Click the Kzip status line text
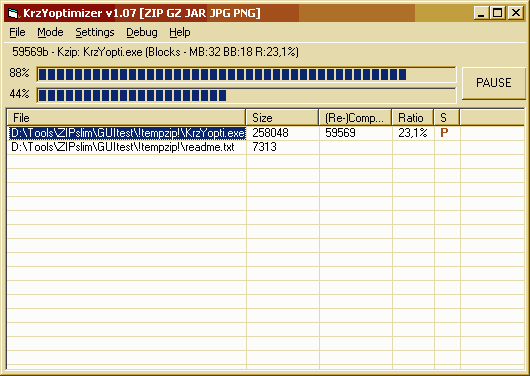The height and width of the screenshot is (376, 530). [x=155, y=52]
